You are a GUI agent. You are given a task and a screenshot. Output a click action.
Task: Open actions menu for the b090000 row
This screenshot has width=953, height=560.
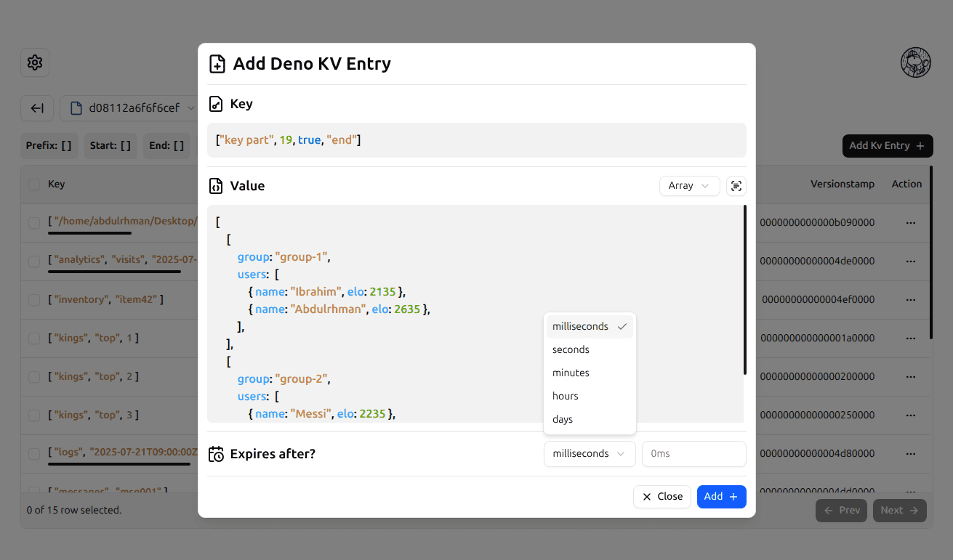(910, 223)
